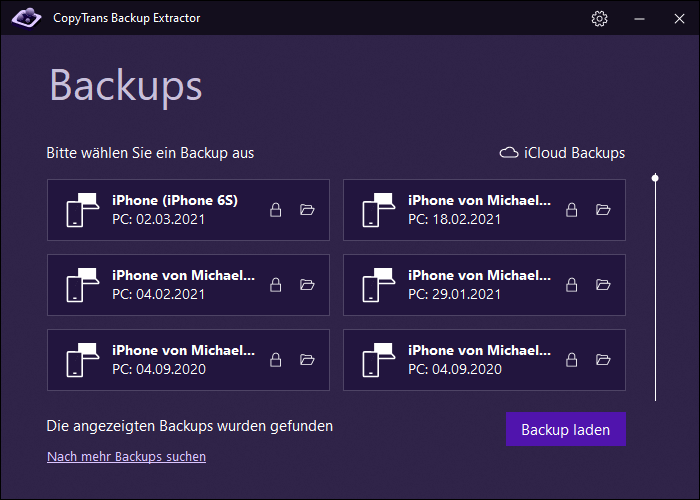Click lock icon on 29.01.2021 backup
Viewport: 700px width, 500px height.
tap(572, 285)
